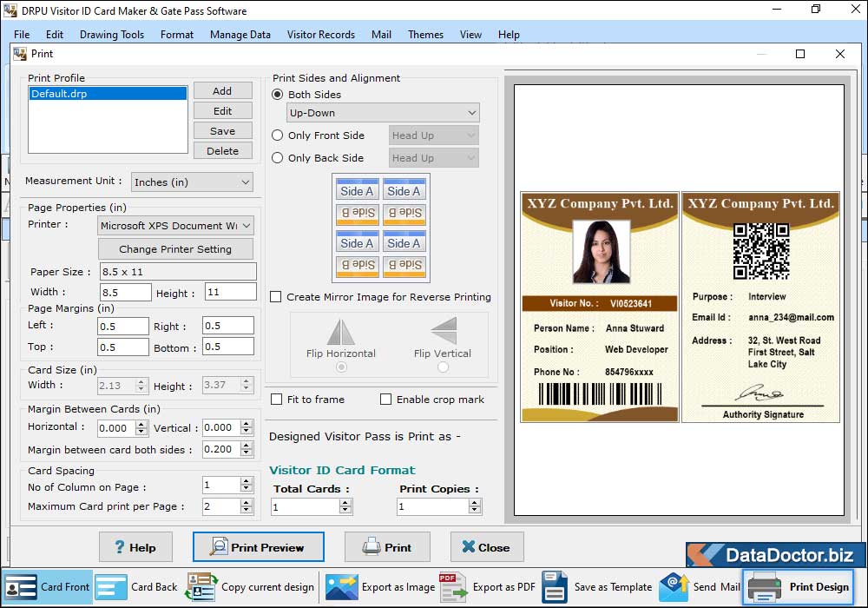The image size is (868, 608).
Task: Open Head Up dropdown for Front Side
Action: (x=433, y=135)
